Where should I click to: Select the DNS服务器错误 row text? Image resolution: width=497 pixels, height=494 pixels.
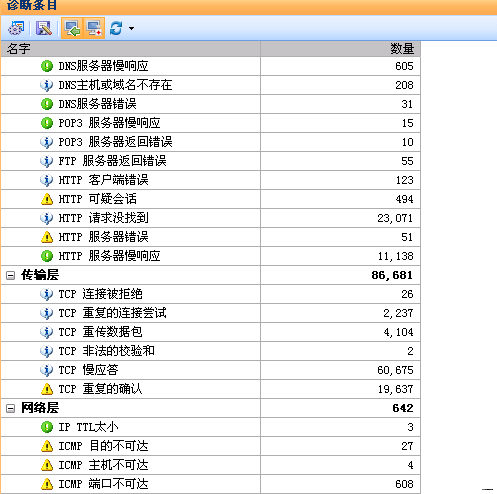97,104
